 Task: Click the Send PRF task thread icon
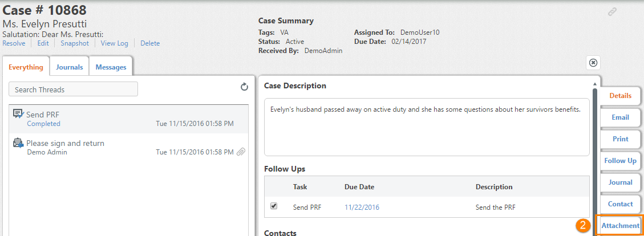pos(18,114)
